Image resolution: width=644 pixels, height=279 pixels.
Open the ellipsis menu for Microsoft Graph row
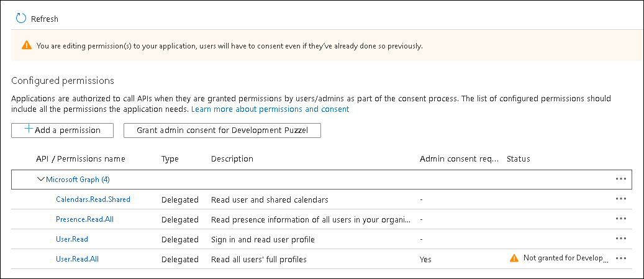point(620,179)
